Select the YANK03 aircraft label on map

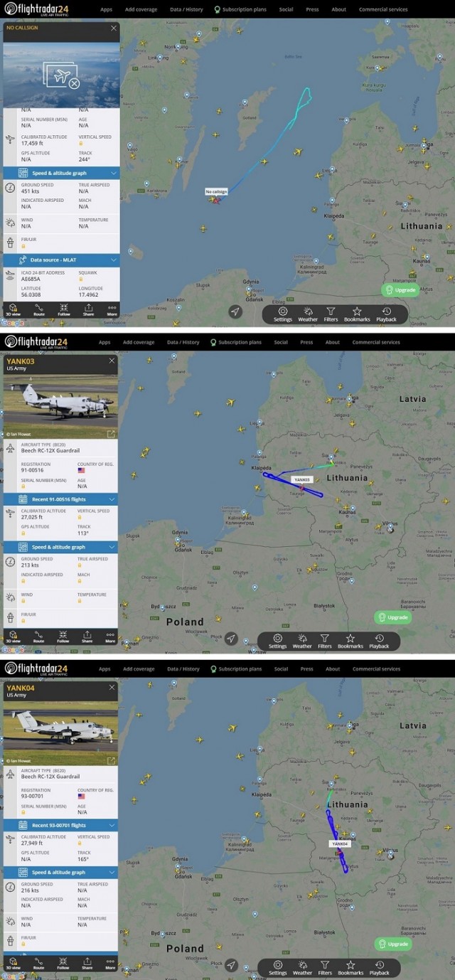(303, 480)
